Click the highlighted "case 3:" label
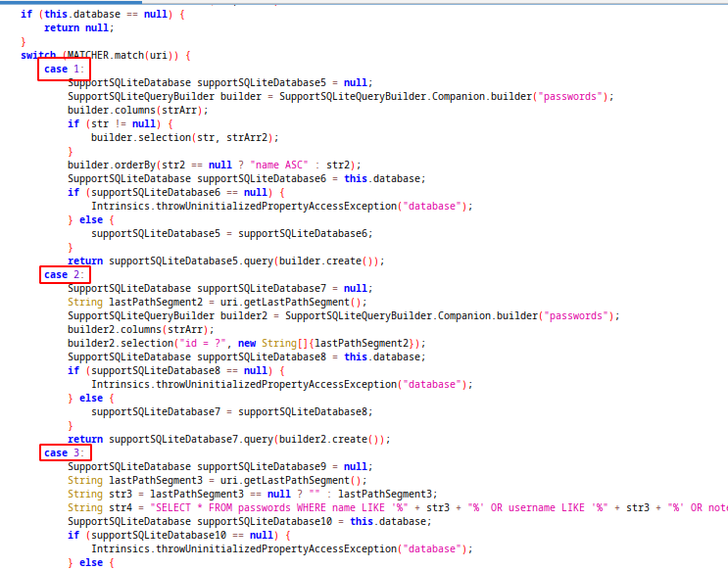The image size is (728, 570). (64, 453)
